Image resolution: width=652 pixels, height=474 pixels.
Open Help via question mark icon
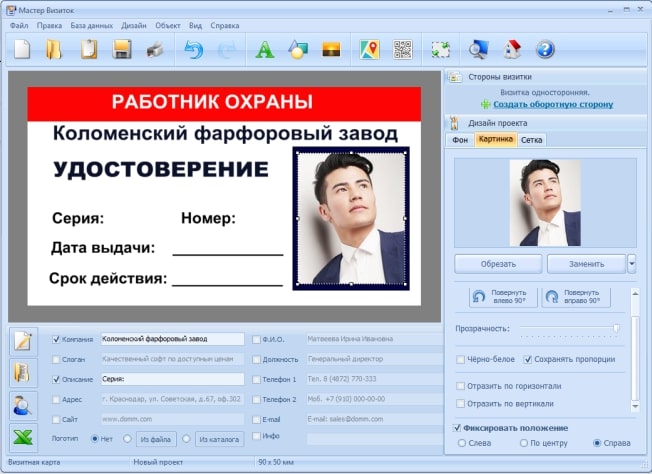545,48
